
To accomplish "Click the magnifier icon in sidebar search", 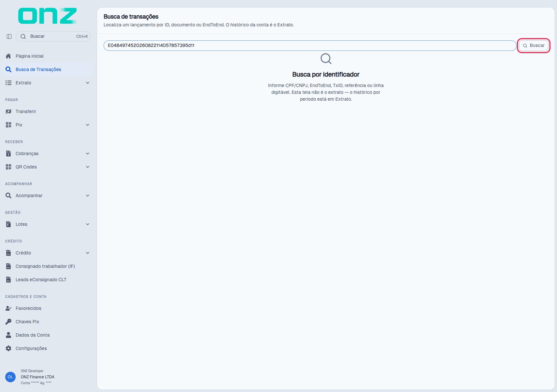I will point(23,36).
